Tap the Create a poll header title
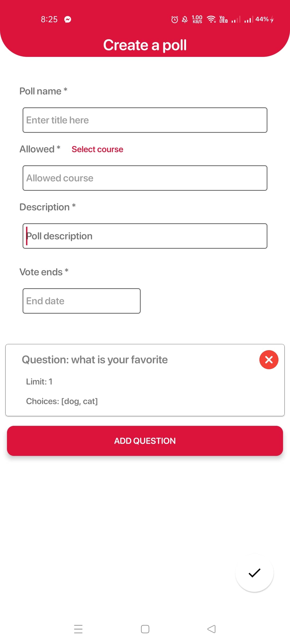 pos(145,45)
